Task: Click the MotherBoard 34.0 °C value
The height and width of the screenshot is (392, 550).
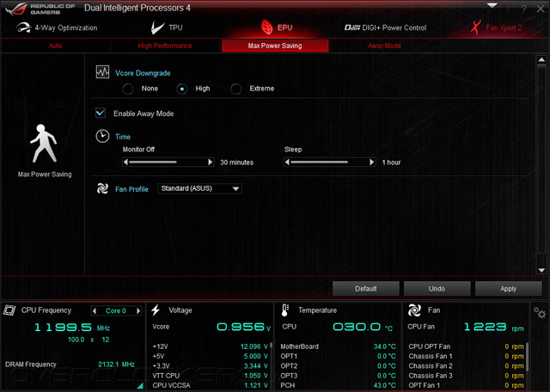Action: pos(384,346)
